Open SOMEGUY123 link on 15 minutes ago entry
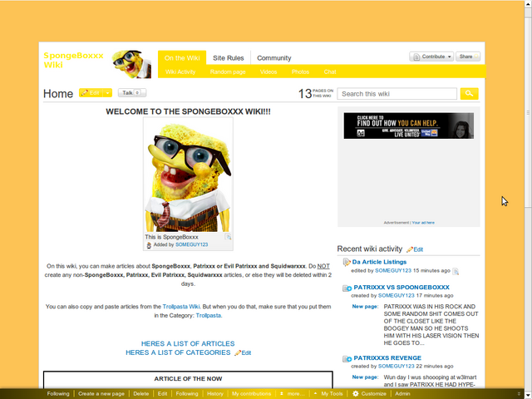 tap(393, 271)
